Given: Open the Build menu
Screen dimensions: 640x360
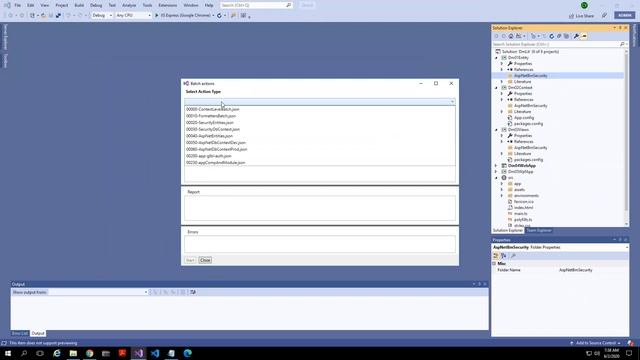Looking at the screenshot, I should coord(79,5).
